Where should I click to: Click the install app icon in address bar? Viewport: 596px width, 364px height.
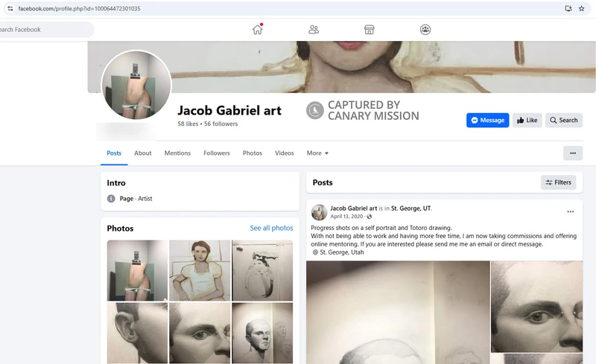568,8
